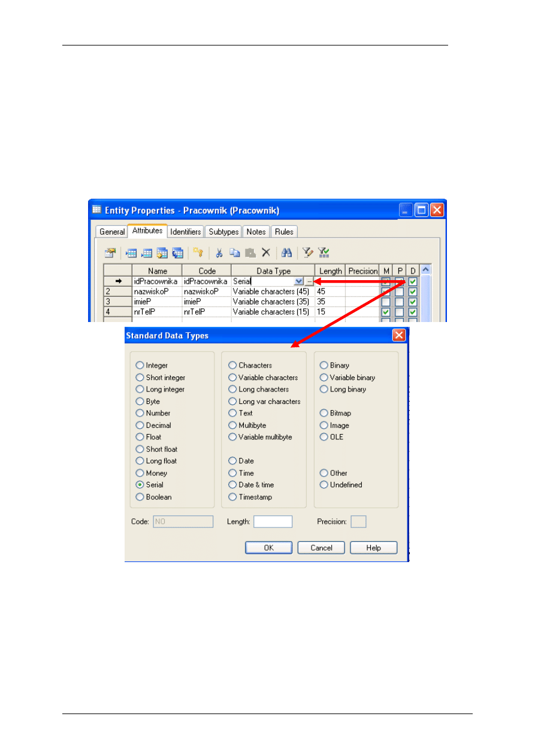The image size is (535, 756).
Task: Click the Properties toolbar icon
Action: coord(110,253)
